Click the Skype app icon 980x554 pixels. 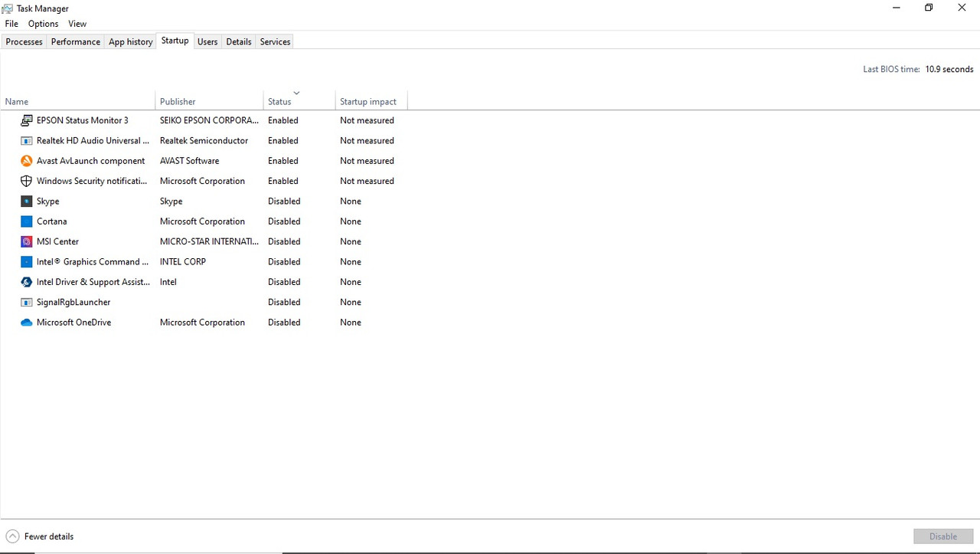(27, 201)
